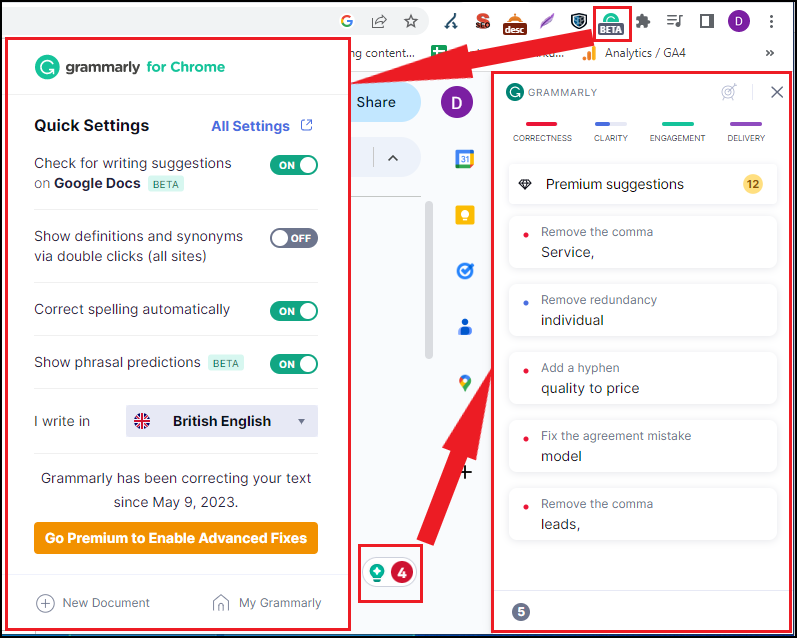
Task: Bookmark this page with star icon
Action: click(x=411, y=21)
